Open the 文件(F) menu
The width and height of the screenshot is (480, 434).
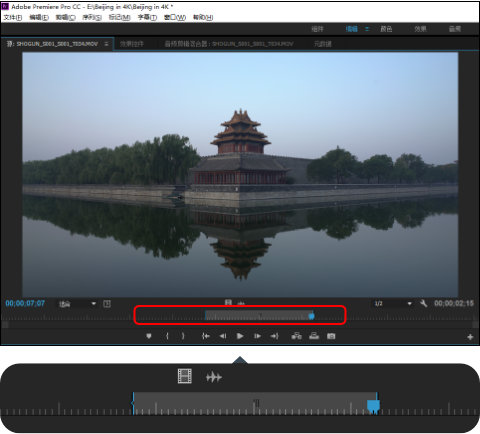click(13, 17)
